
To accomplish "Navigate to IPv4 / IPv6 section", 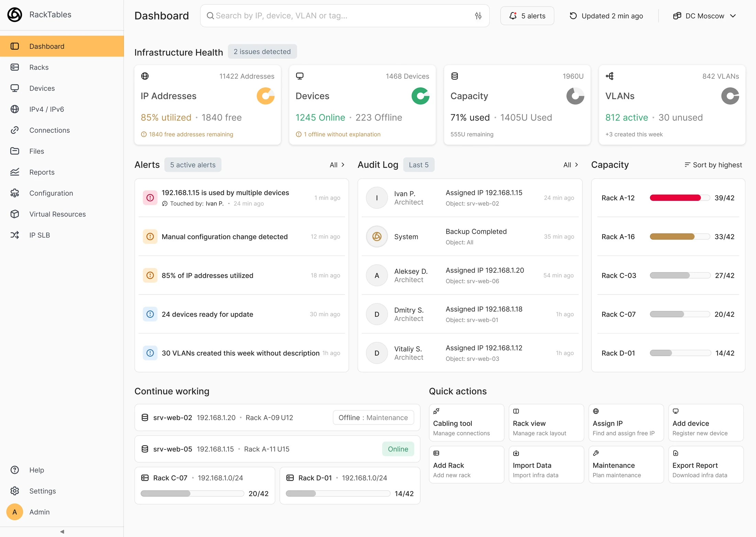I will click(x=62, y=109).
